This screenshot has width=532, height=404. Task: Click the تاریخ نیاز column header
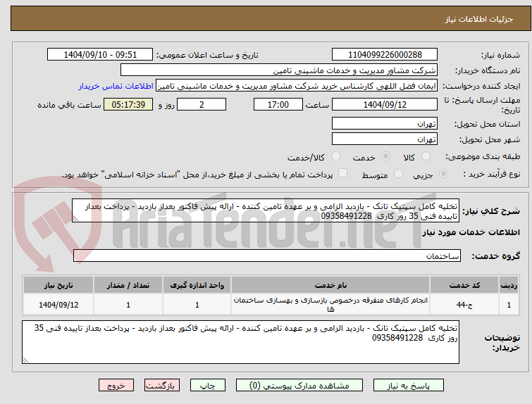point(58,285)
